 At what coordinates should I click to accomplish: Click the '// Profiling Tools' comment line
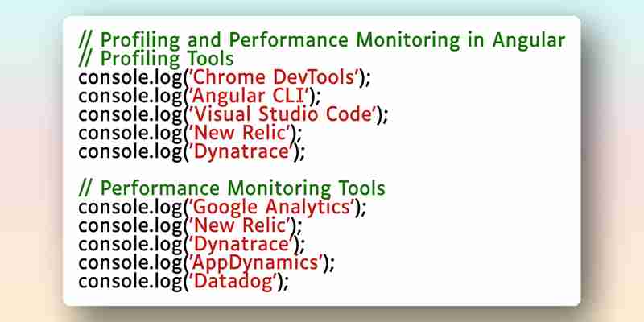[x=156, y=59]
